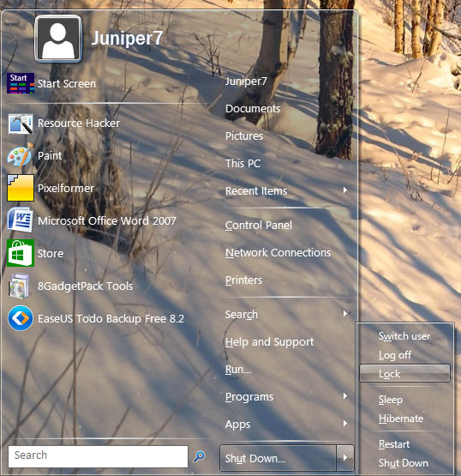The image size is (461, 476).
Task: Launch EaseUS Todo Backup icon
Action: (21, 318)
